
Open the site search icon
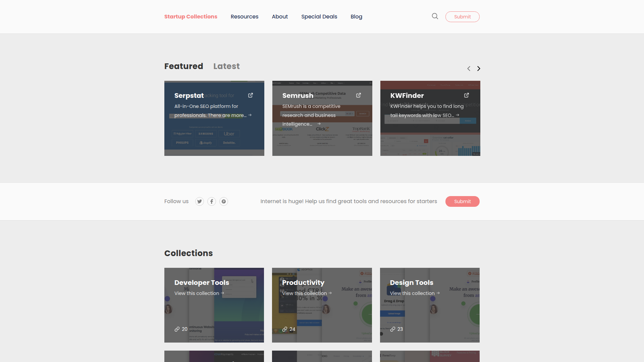(x=435, y=16)
